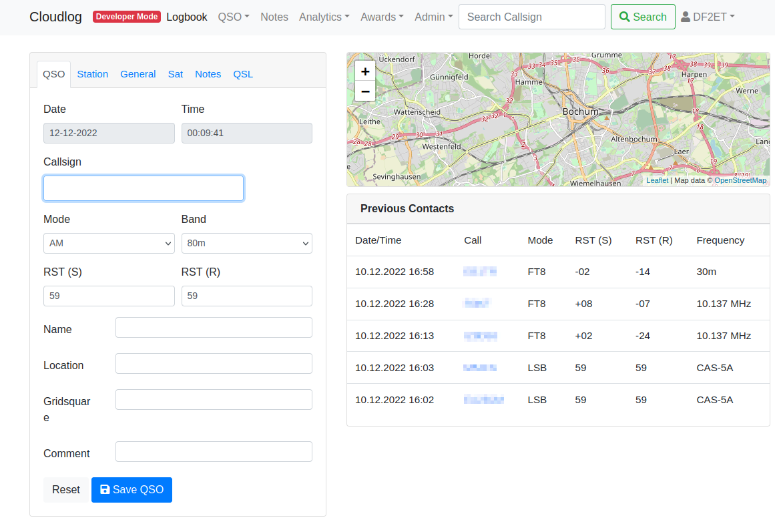This screenshot has width=775, height=532.
Task: Click inside the Callsign input field
Action: coord(143,188)
